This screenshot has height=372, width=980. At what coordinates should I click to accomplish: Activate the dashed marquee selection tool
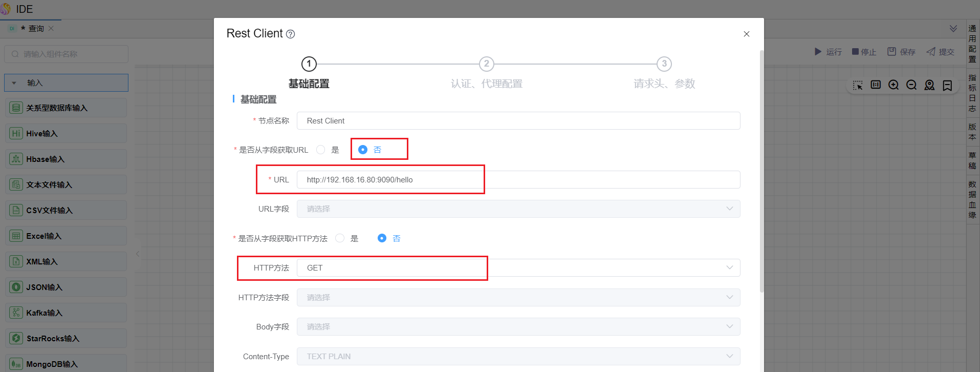pos(858,85)
